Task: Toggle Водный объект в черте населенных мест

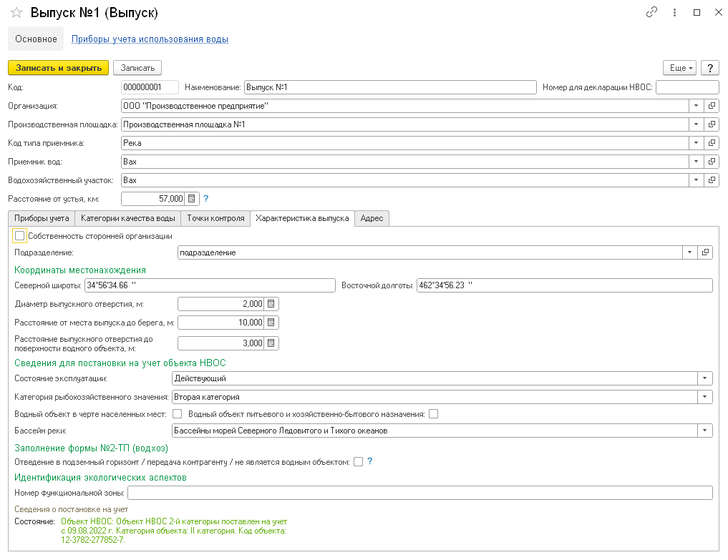Action: point(178,413)
